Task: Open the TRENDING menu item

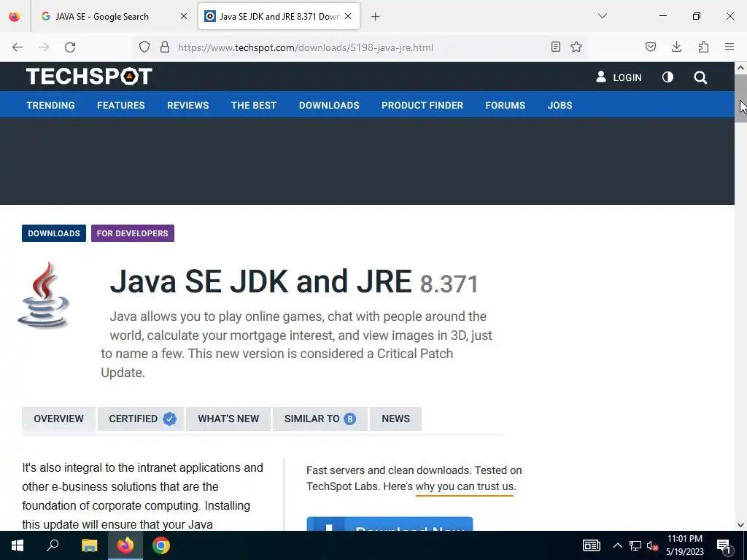Action: pyautogui.click(x=50, y=105)
